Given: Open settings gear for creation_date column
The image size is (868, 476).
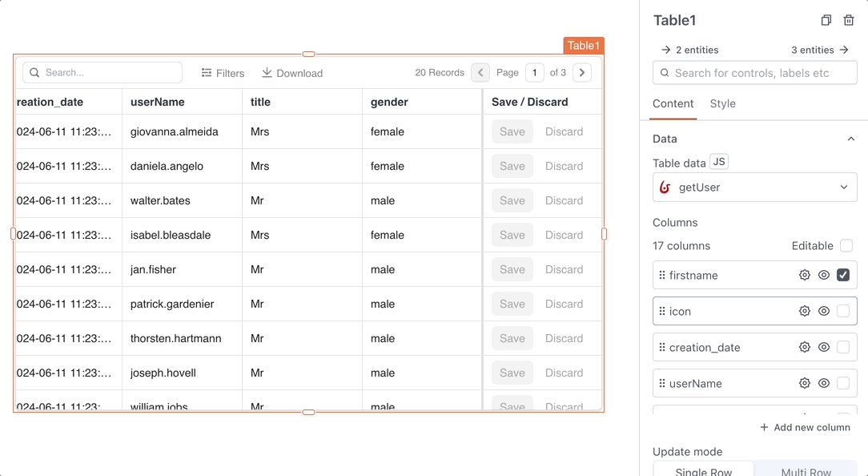Looking at the screenshot, I should (x=805, y=347).
